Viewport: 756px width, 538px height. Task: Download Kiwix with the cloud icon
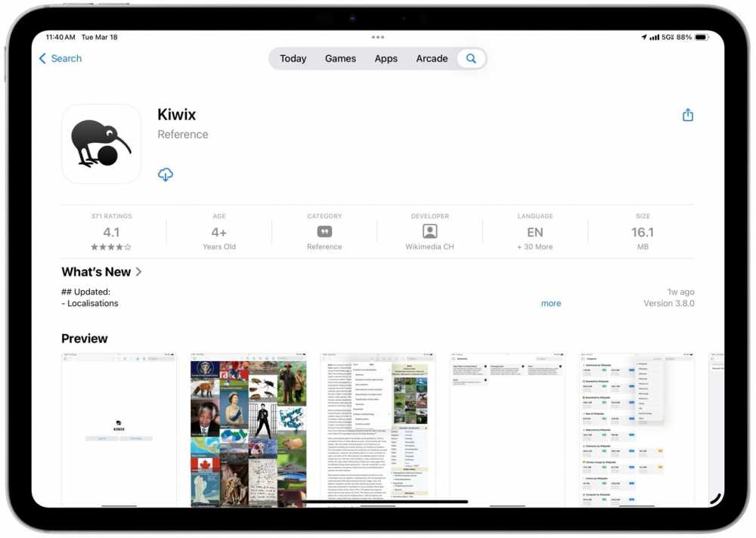point(166,175)
